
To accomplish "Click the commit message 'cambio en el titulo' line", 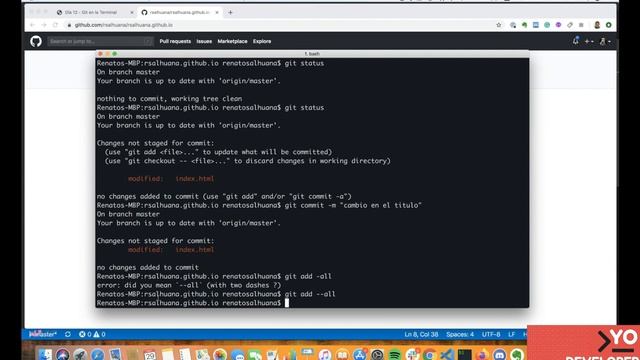I will (259, 205).
